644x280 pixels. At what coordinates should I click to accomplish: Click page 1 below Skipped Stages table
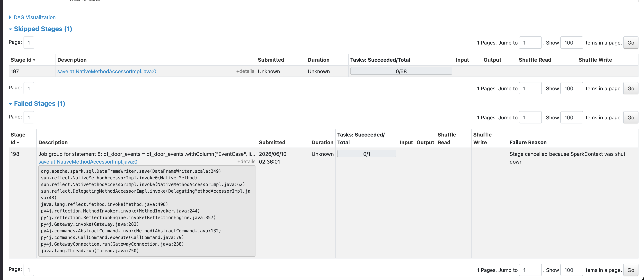coord(29,88)
